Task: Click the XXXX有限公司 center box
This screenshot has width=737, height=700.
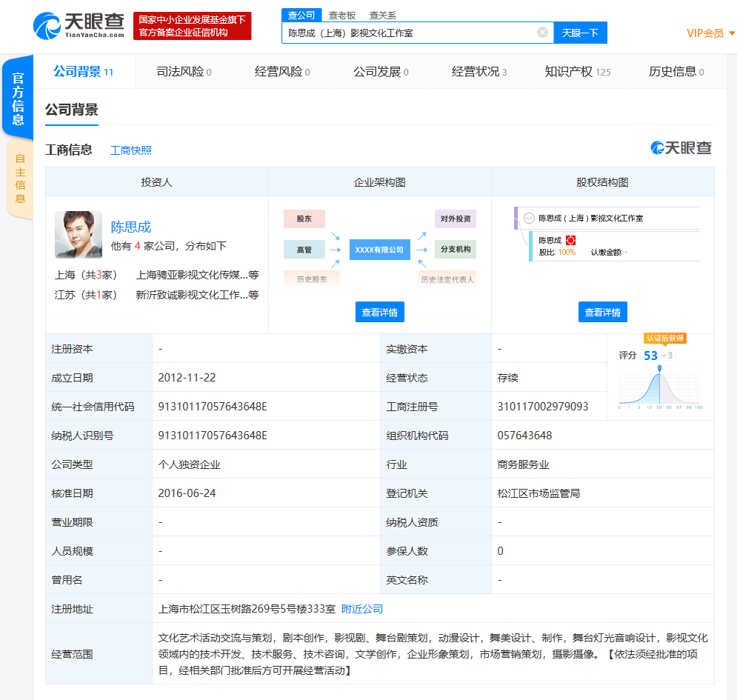Action: click(379, 250)
